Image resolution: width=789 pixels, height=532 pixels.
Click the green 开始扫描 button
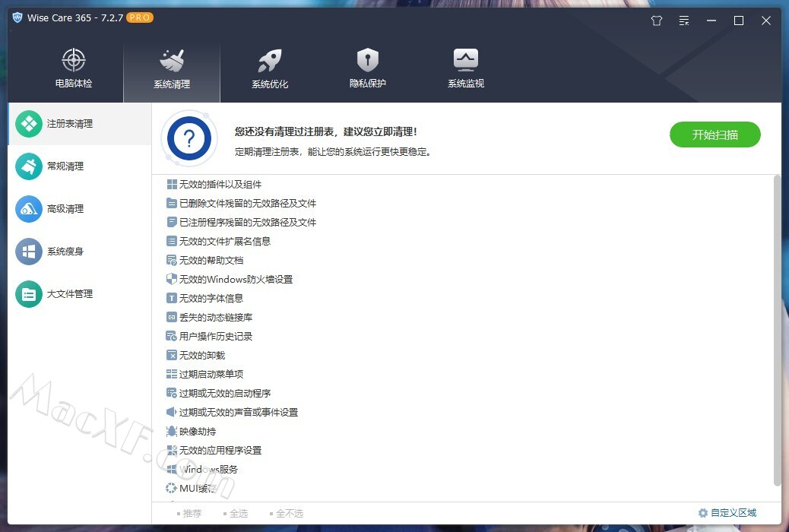click(x=715, y=135)
